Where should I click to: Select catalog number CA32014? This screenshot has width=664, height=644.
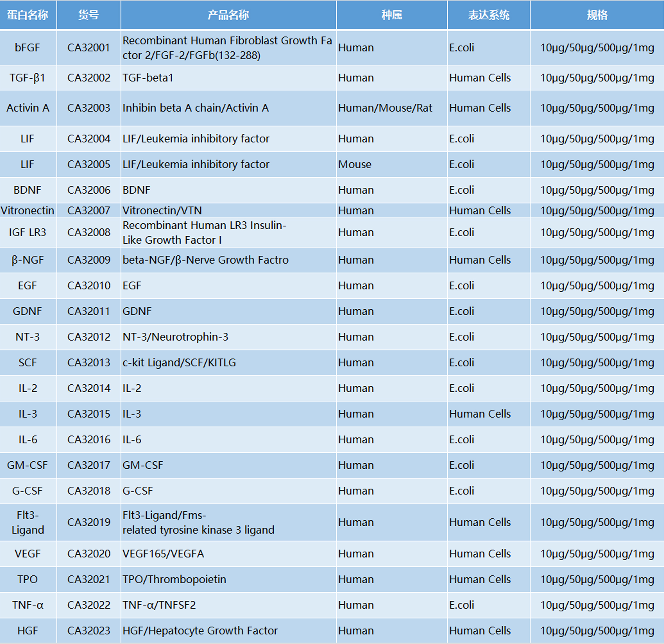[x=89, y=388]
